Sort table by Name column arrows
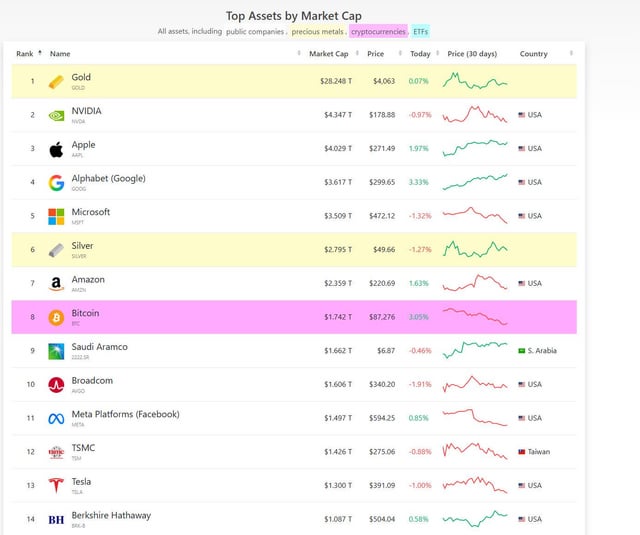 (x=299, y=53)
